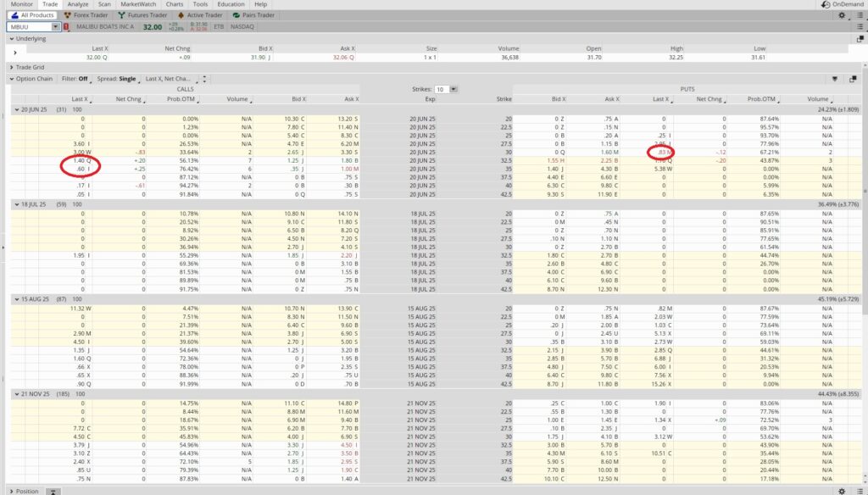
Task: Open gear icon in the Position bar
Action: (x=842, y=491)
